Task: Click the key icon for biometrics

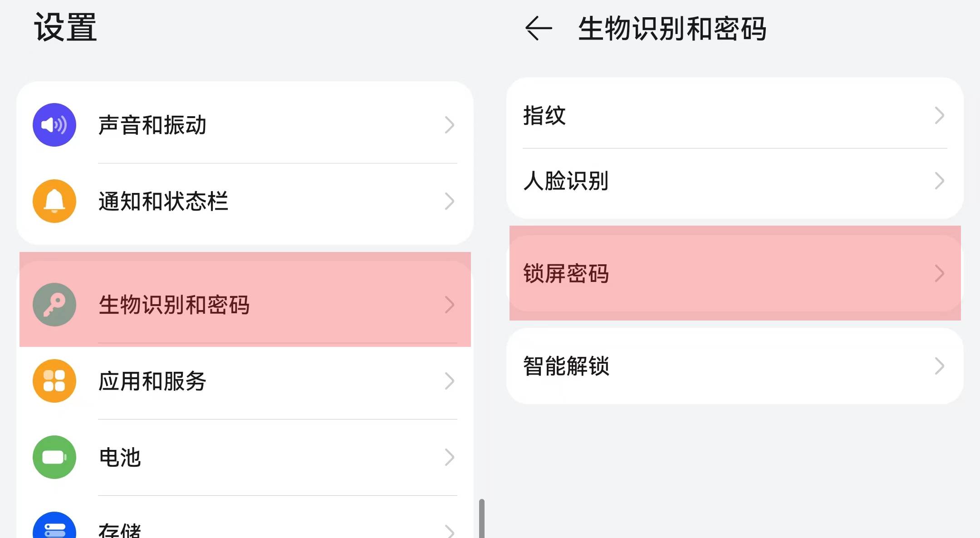Action: (x=54, y=305)
